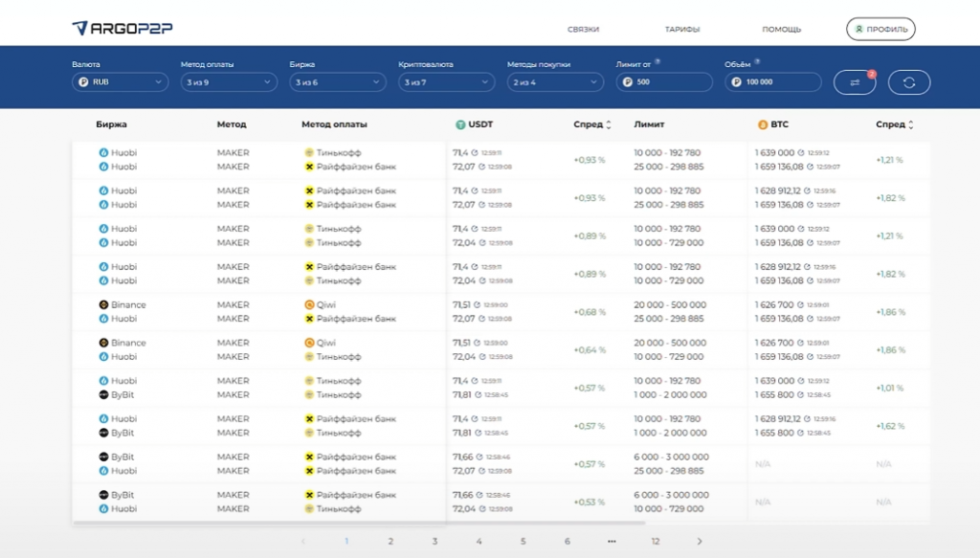The height and width of the screenshot is (558, 980).
Task: Open the Помощь link
Action: pos(781,30)
